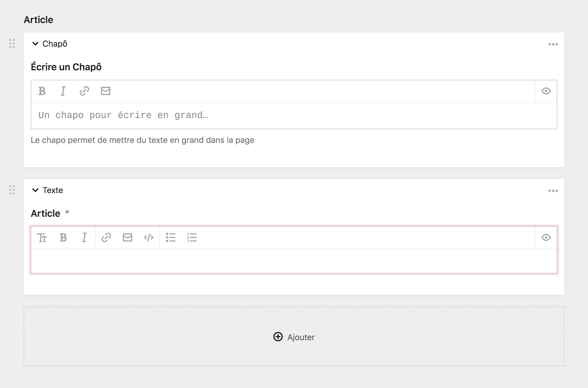Open the Chapô block options menu

553,44
